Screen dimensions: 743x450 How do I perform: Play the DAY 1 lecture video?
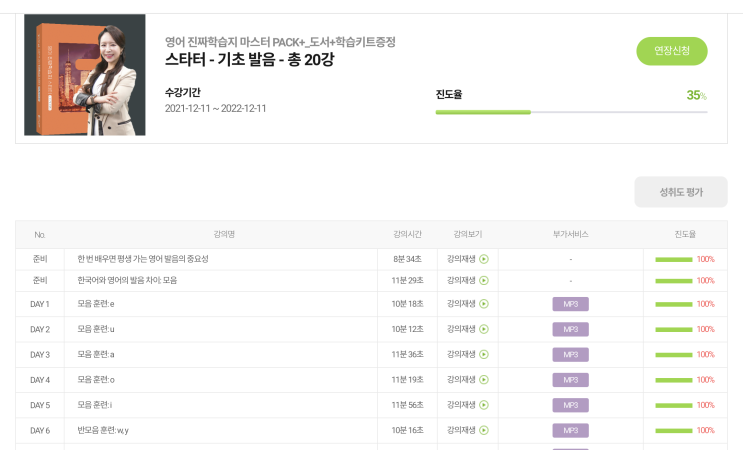pos(468,304)
